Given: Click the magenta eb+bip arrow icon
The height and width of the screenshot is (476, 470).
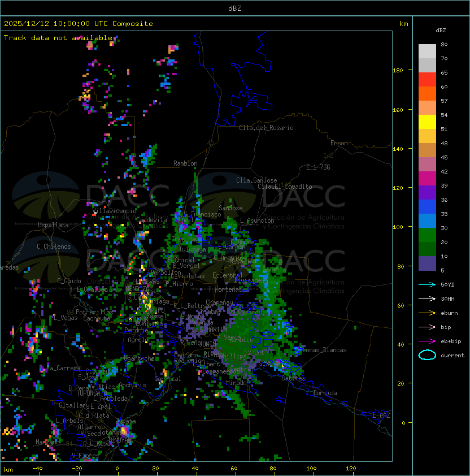Looking at the screenshot, I should [x=427, y=341].
